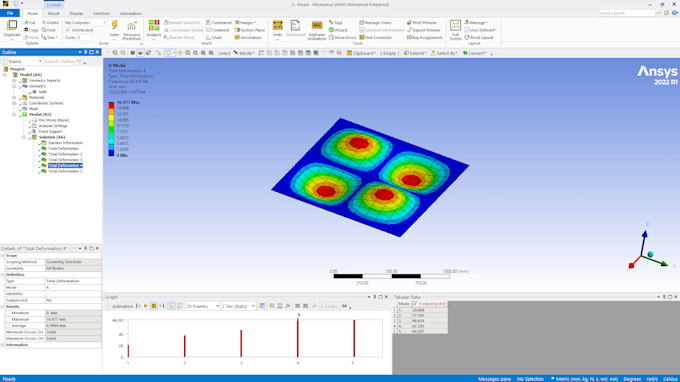Click the Report Preview button
This screenshot has width=680, height=382.
[424, 30]
